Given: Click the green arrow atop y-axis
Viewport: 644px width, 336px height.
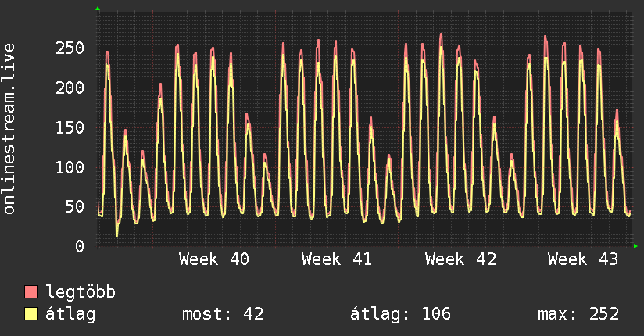Looking at the screenshot, I should click(x=98, y=9).
